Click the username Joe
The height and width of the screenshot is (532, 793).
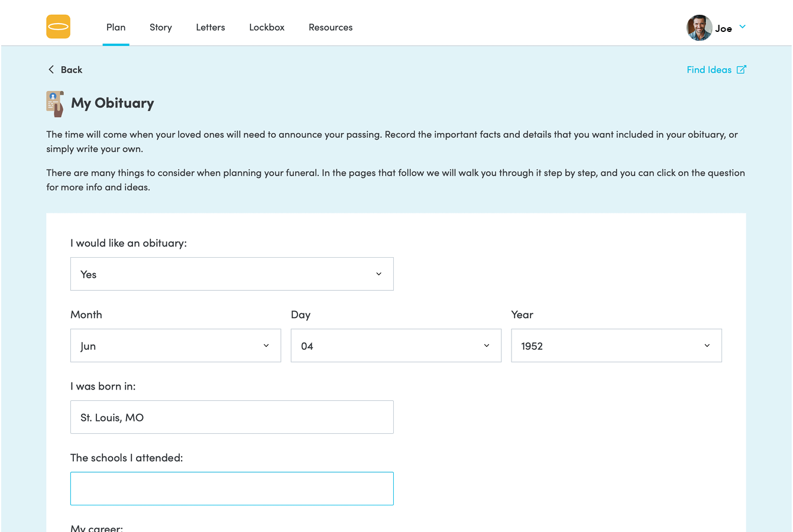[723, 28]
